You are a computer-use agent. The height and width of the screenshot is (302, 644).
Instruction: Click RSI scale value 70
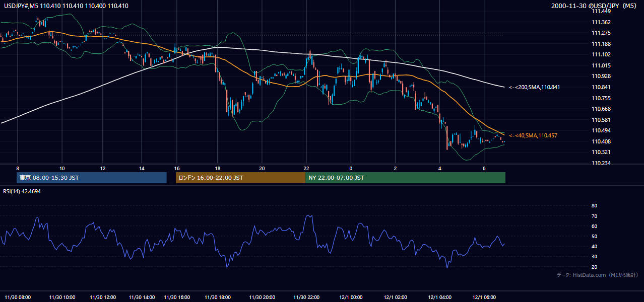595,216
